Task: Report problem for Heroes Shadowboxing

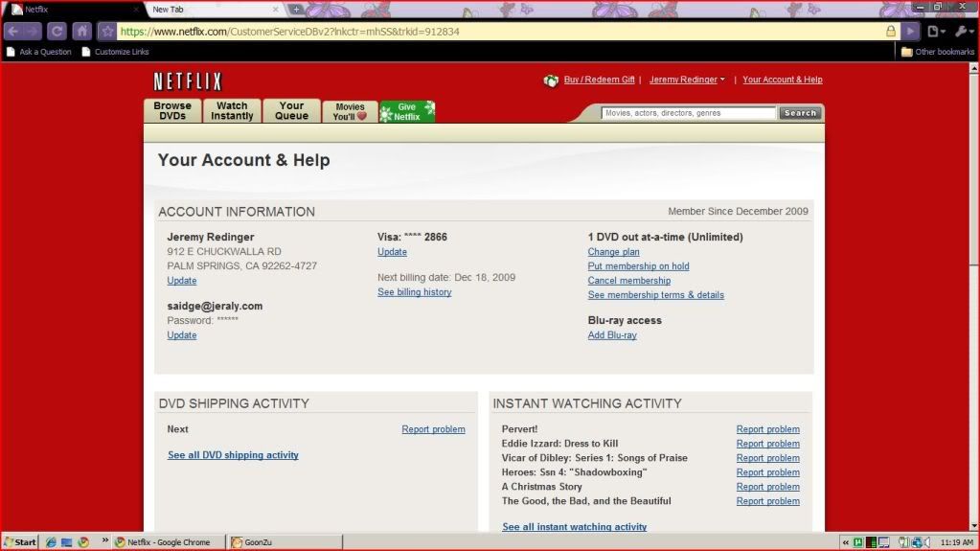Action: pyautogui.click(x=767, y=472)
